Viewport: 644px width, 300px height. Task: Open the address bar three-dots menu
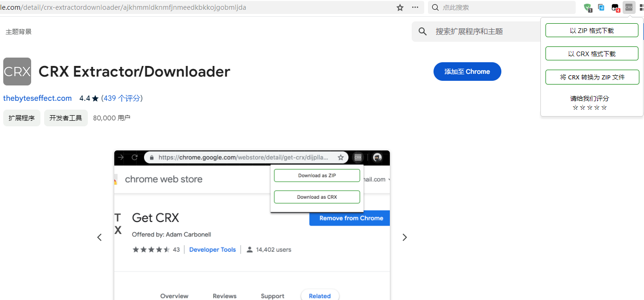click(x=415, y=7)
